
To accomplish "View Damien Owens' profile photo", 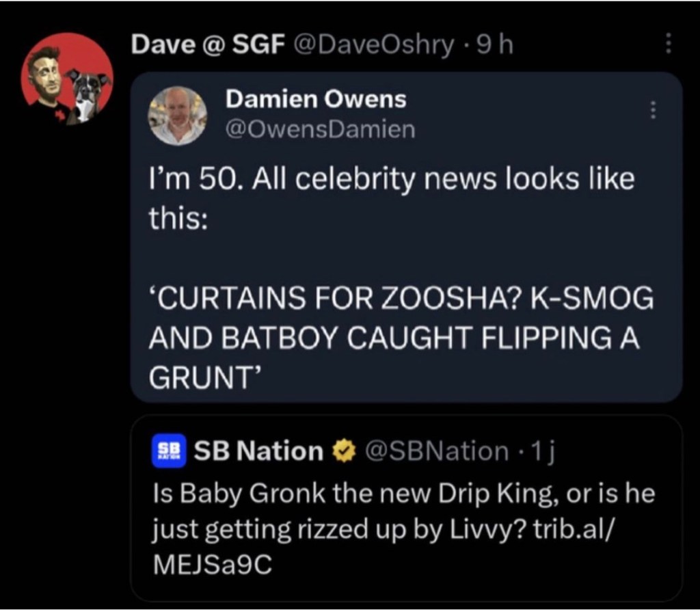I will coord(177,115).
